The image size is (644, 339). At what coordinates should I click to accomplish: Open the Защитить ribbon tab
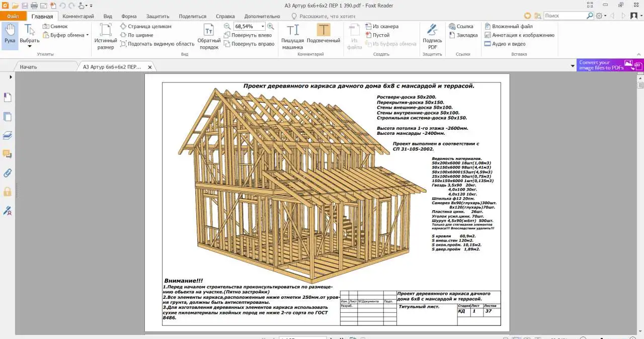click(x=157, y=16)
